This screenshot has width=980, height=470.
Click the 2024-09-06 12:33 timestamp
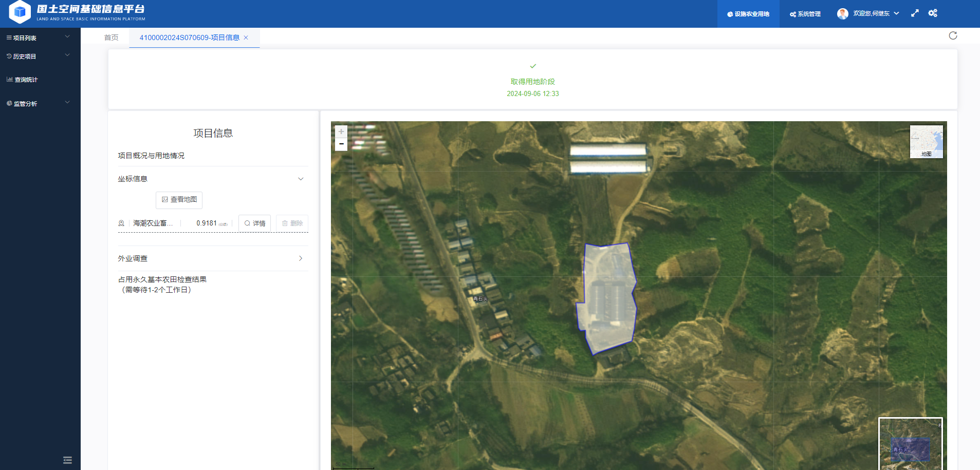coord(533,93)
